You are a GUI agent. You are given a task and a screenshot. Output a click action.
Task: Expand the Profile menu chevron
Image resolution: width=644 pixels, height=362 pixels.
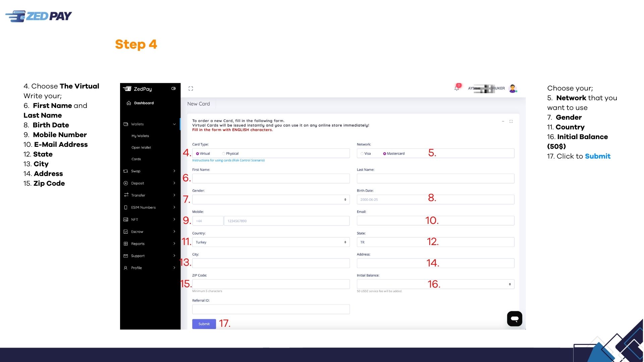(174, 267)
